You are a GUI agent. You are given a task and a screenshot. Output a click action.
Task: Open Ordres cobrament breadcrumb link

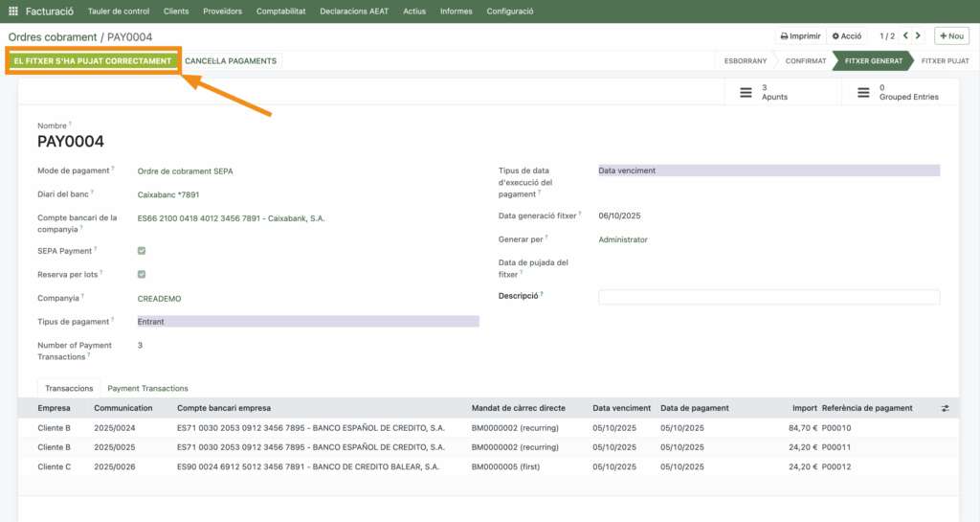(51, 36)
